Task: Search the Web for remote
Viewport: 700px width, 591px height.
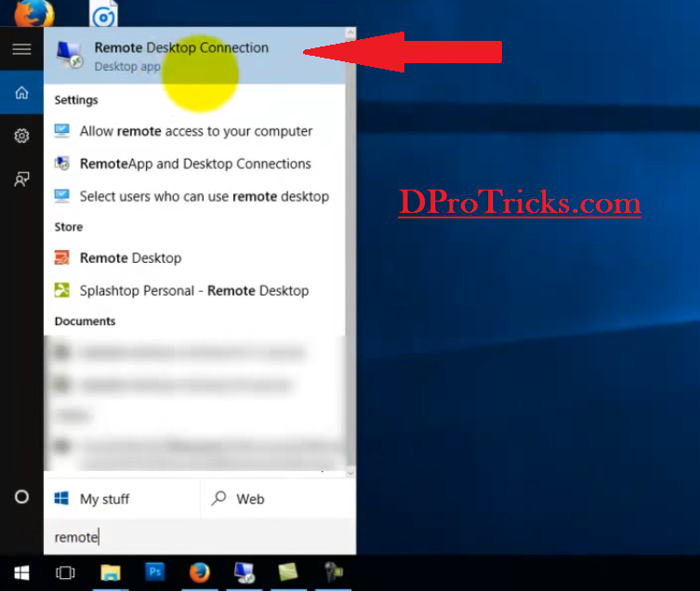Action: click(279, 499)
